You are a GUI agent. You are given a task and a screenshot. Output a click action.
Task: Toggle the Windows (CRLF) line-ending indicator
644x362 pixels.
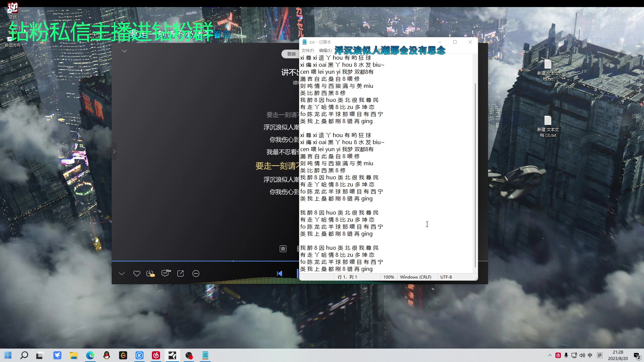(416, 277)
